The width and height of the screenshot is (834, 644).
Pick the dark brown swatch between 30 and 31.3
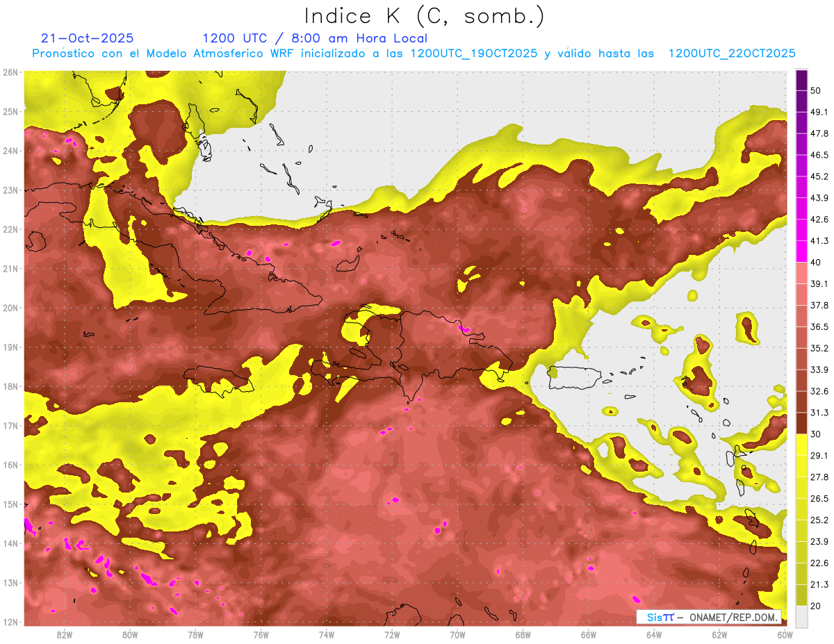(x=801, y=422)
